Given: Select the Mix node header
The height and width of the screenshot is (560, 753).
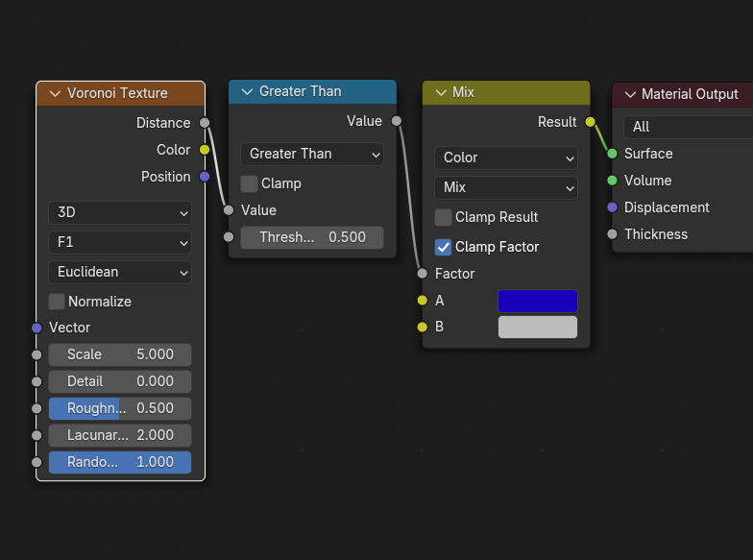Looking at the screenshot, I should pyautogui.click(x=506, y=92).
